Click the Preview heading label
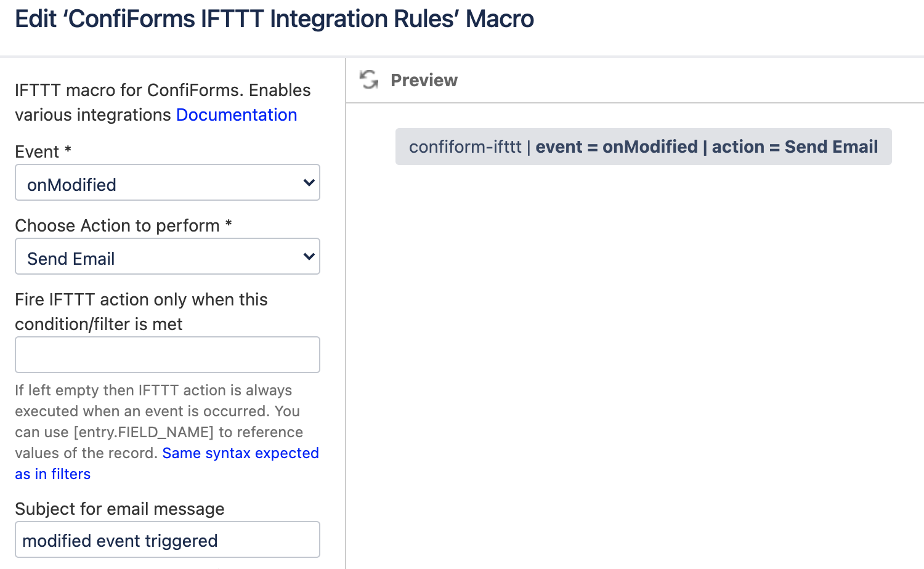The image size is (924, 569). click(424, 80)
